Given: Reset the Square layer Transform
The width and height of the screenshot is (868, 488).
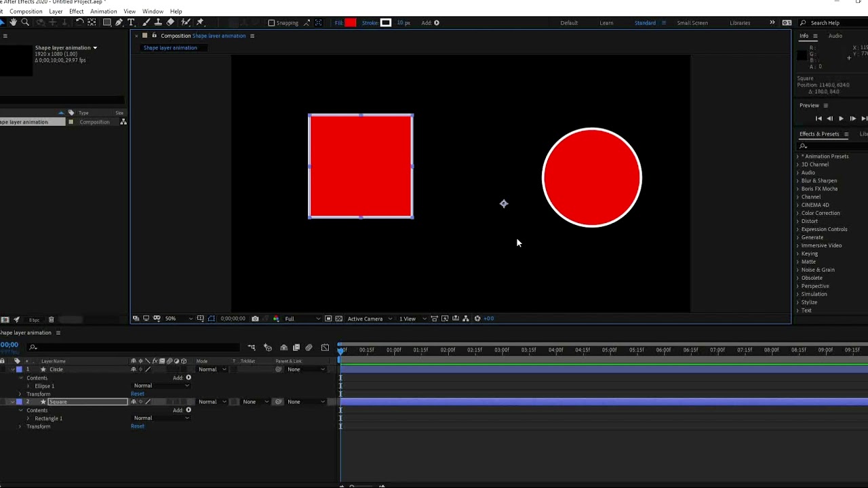Looking at the screenshot, I should 137,426.
